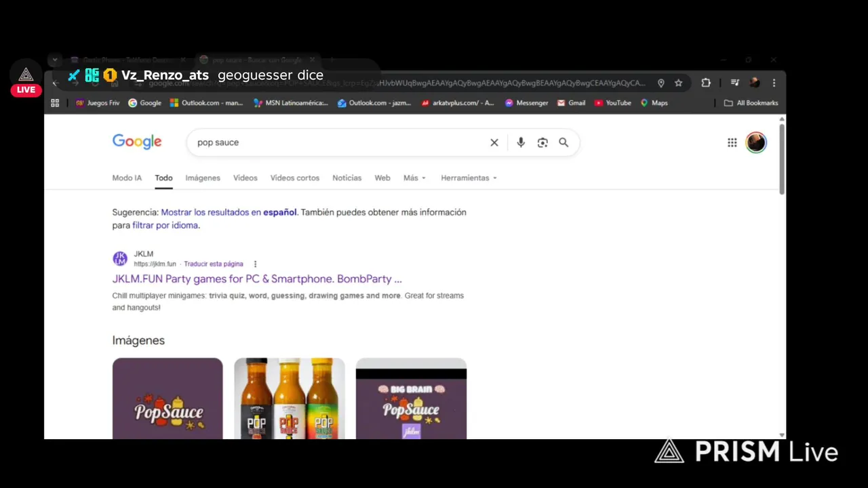Click the JKLM site name above the URL
This screenshot has width=868, height=488.
(x=144, y=254)
